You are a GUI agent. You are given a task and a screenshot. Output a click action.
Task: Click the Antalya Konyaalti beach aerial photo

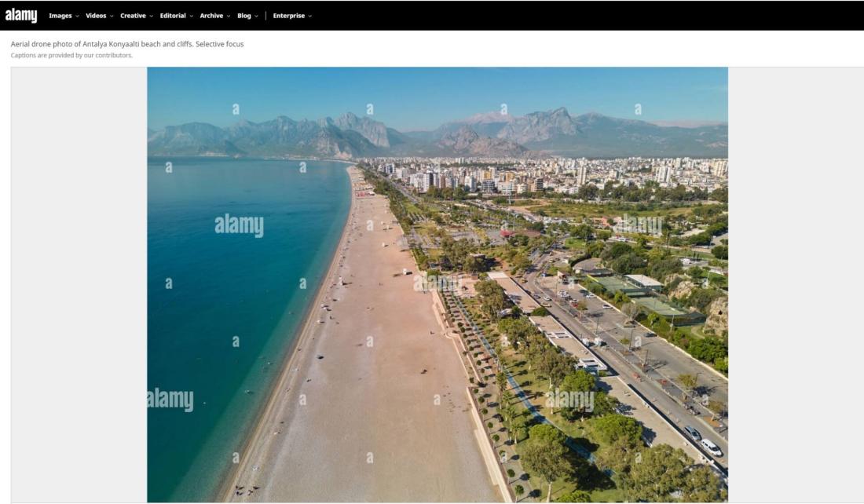437,285
